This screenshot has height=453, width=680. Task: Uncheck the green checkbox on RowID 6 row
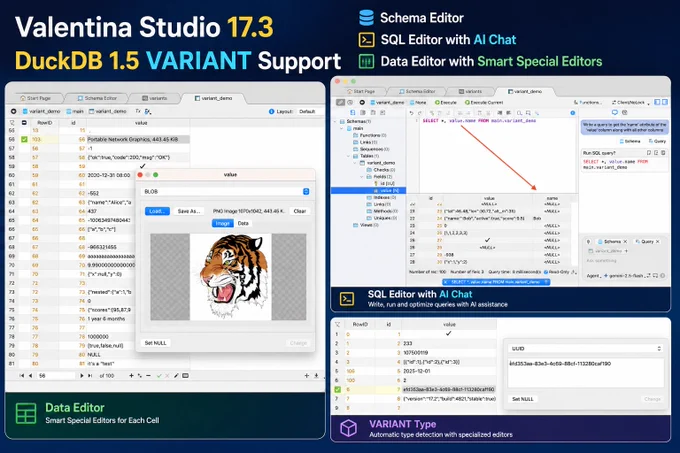click(x=337, y=389)
